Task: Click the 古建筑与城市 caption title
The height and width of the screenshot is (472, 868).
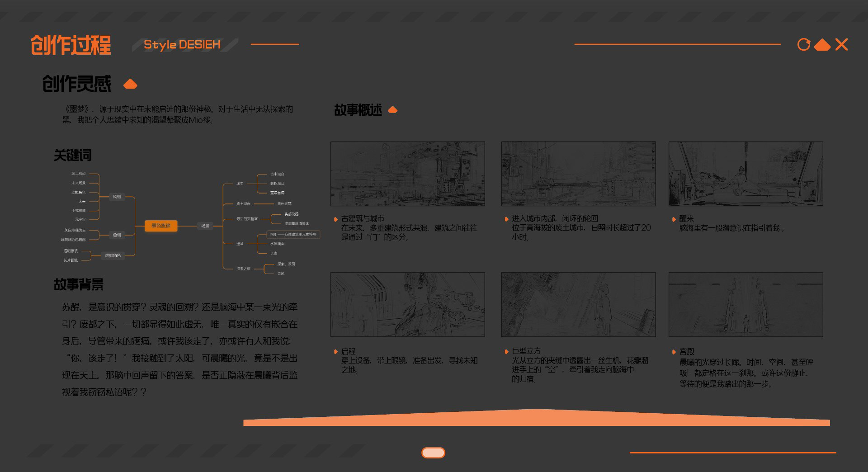Action: pos(363,218)
